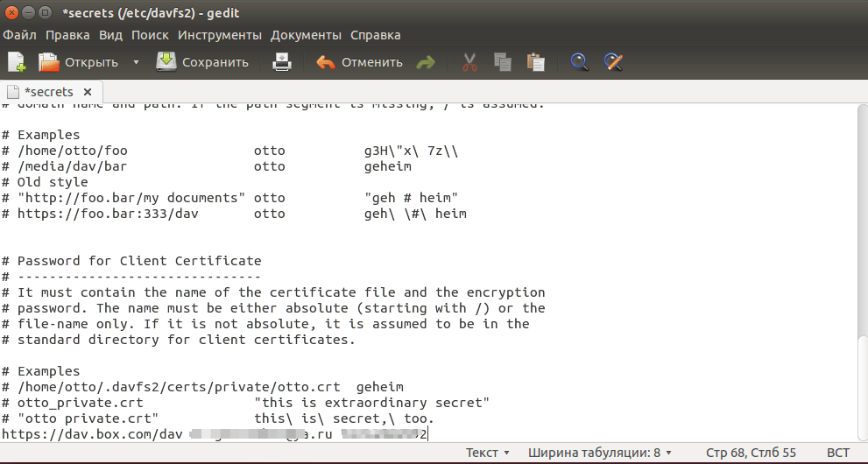
Task: Open find and replace icon
Action: pos(613,62)
